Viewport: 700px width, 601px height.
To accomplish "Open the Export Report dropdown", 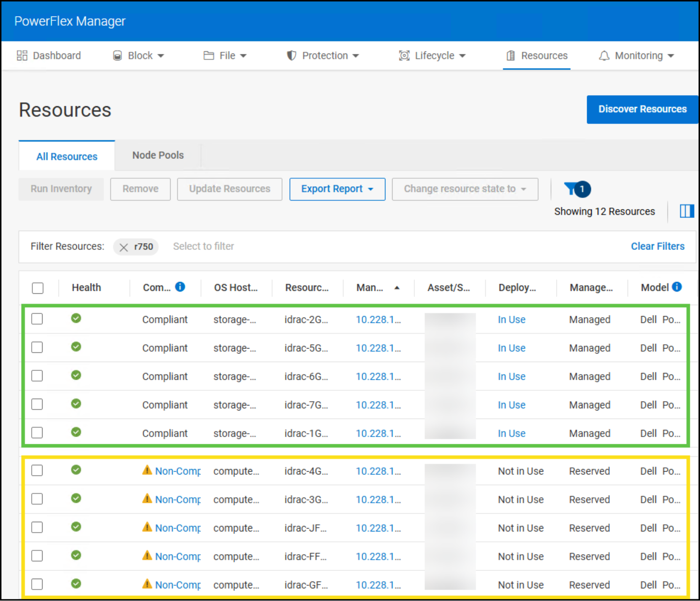I will coord(337,189).
